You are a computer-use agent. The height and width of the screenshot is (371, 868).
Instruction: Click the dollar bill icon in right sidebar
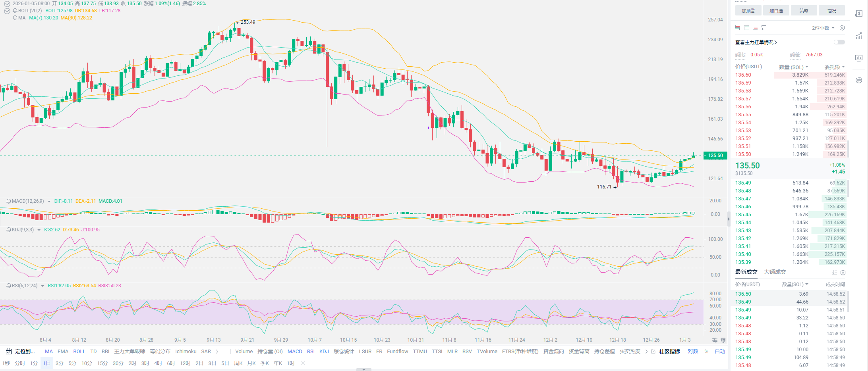[858, 13]
